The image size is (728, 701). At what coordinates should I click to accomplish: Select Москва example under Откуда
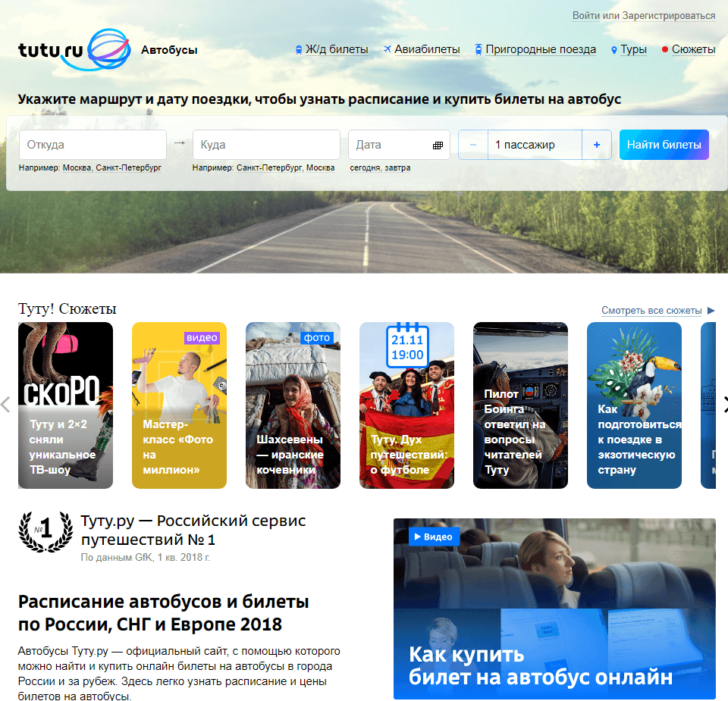[77, 167]
